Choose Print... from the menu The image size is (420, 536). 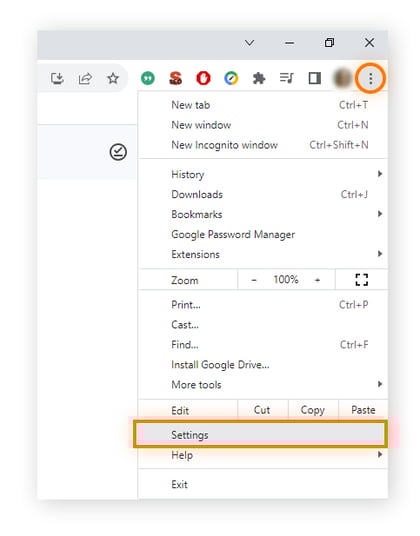coord(263,305)
